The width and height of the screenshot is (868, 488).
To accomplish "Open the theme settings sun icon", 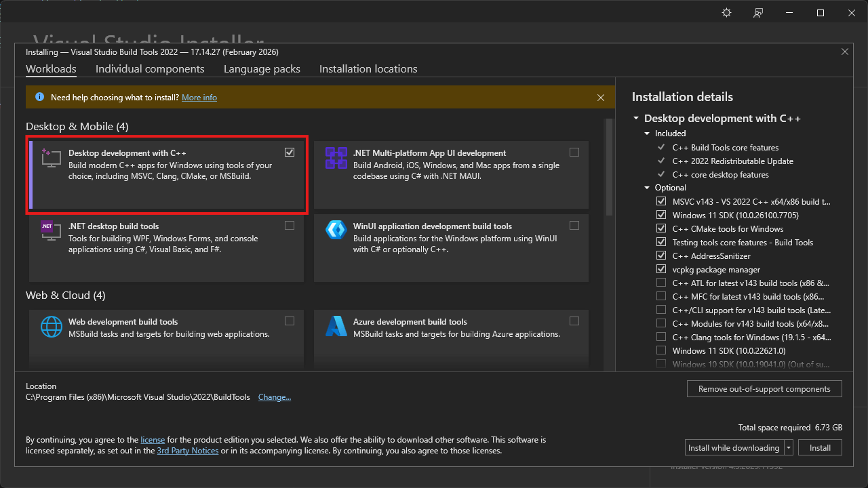I will point(727,13).
